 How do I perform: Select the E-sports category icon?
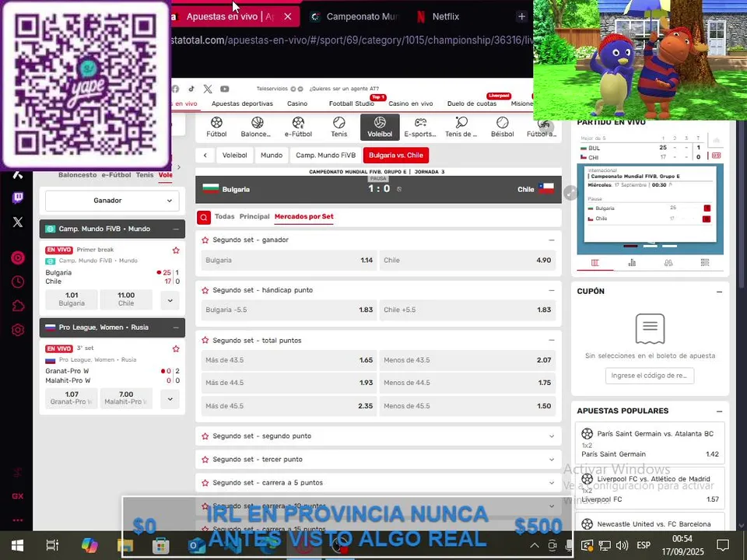click(x=419, y=127)
